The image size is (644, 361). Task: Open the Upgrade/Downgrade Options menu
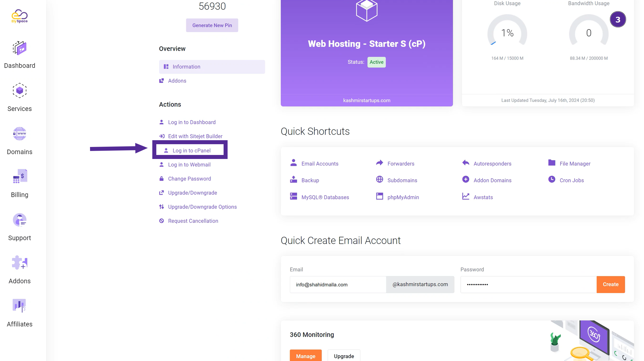click(202, 207)
